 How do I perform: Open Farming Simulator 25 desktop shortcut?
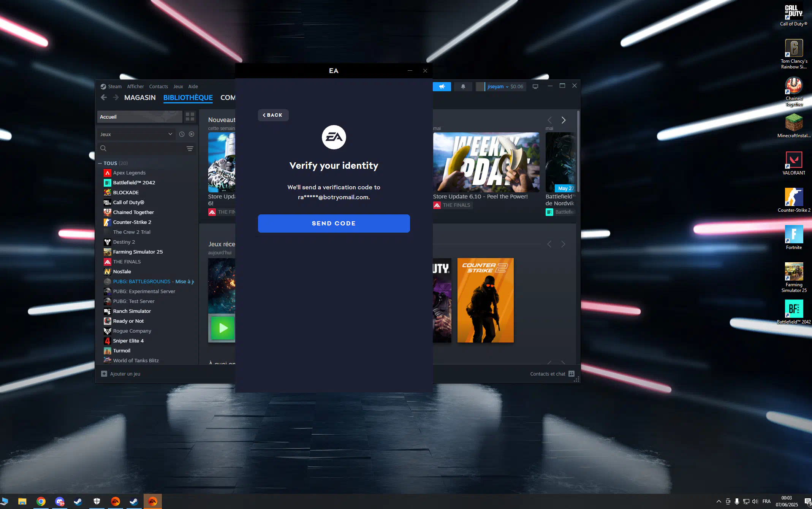(794, 277)
